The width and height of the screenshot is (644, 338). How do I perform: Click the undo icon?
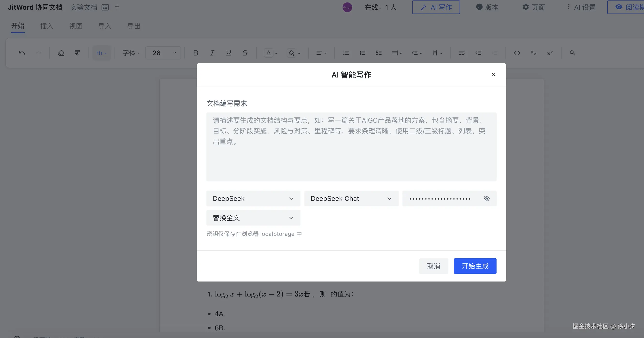[22, 53]
